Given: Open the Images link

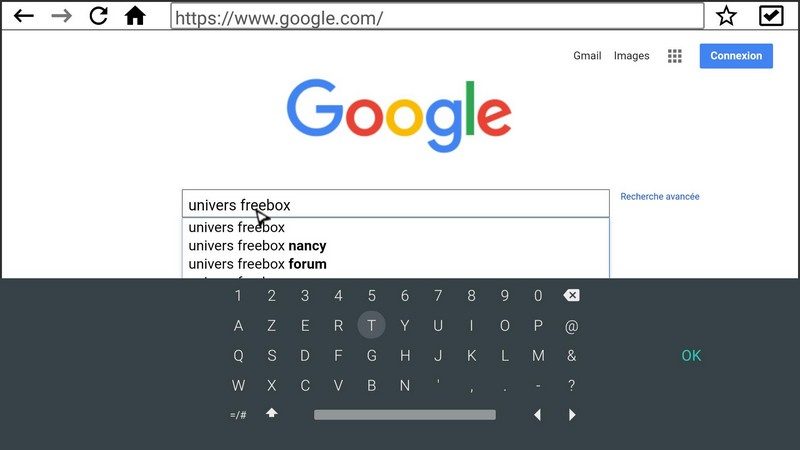Looking at the screenshot, I should pyautogui.click(x=631, y=56).
